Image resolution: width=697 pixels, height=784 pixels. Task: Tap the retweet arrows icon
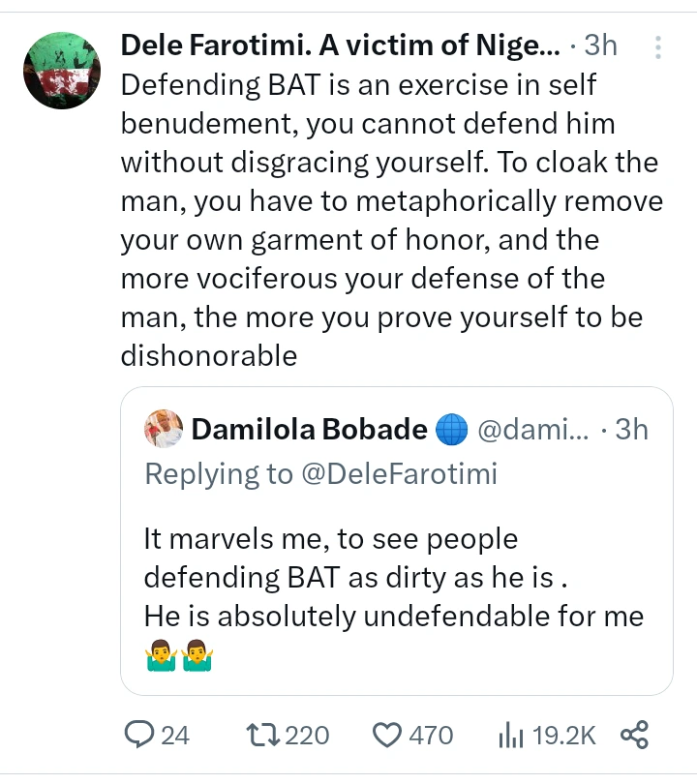tap(263, 736)
